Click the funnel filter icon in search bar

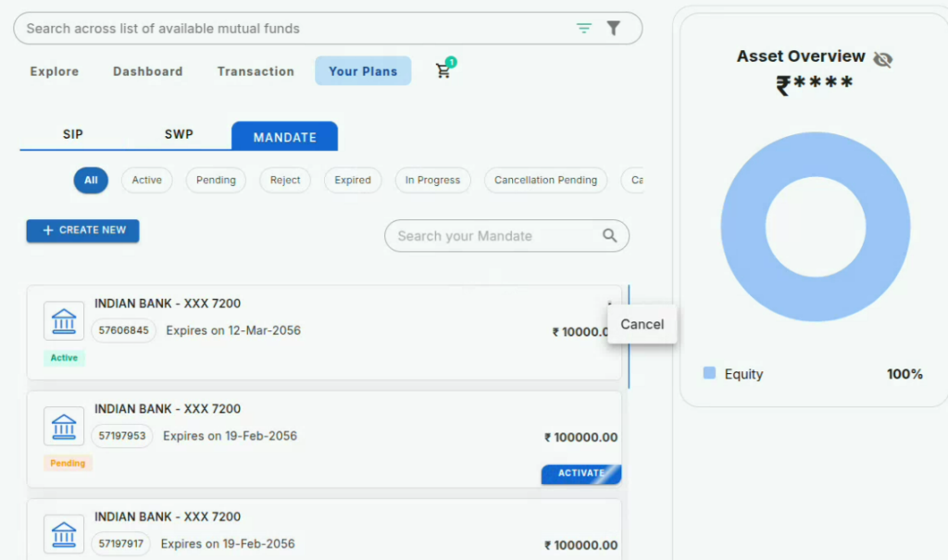coord(613,29)
